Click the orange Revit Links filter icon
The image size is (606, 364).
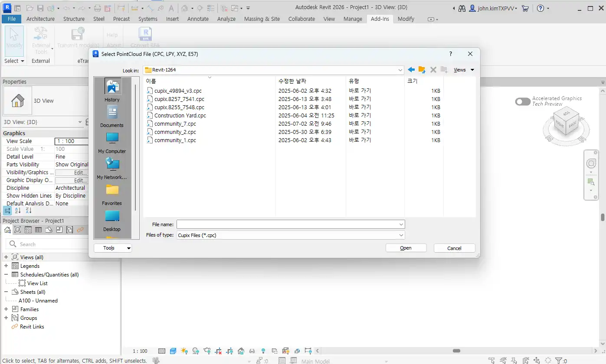pos(80,230)
